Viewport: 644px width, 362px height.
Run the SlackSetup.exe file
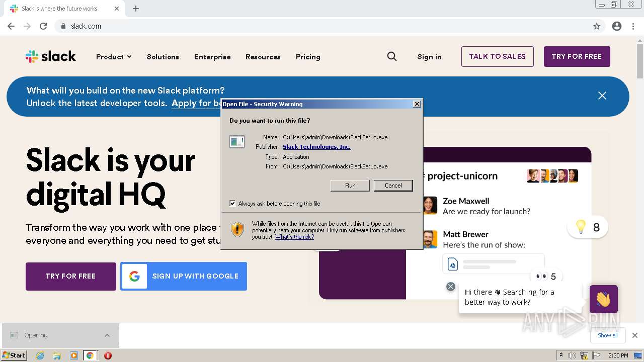(350, 186)
